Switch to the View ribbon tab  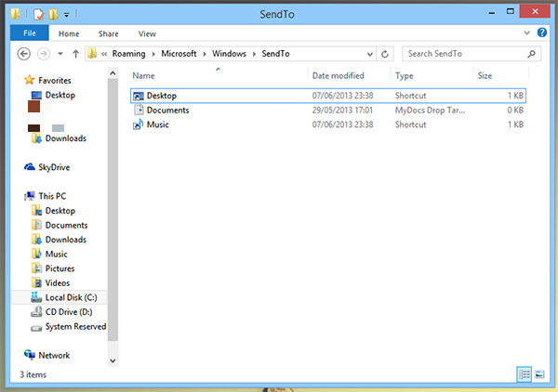pyautogui.click(x=147, y=33)
